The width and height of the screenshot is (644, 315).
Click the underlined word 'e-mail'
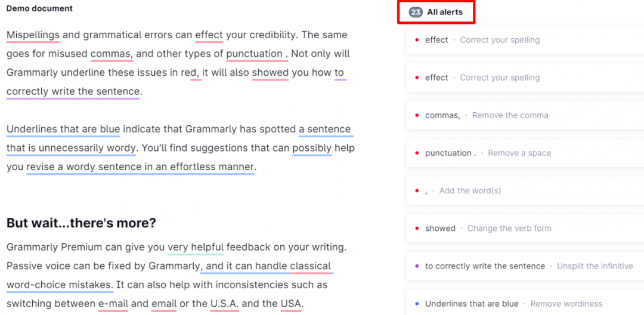click(x=113, y=304)
